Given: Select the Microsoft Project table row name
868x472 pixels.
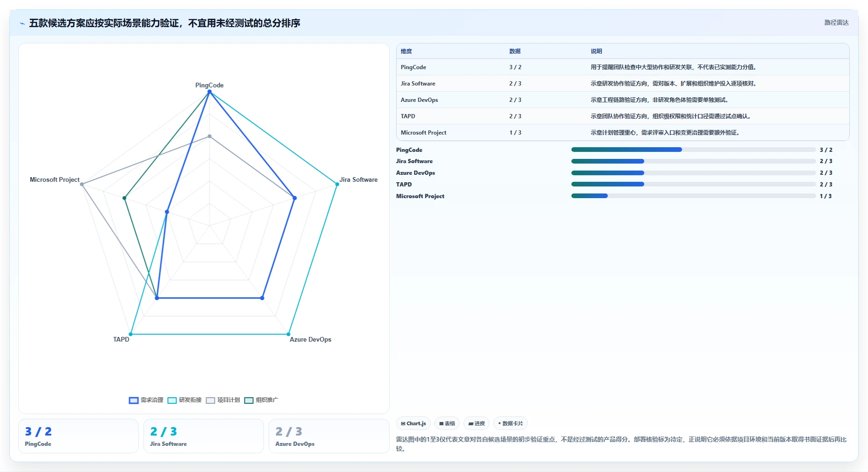Looking at the screenshot, I should (423, 133).
